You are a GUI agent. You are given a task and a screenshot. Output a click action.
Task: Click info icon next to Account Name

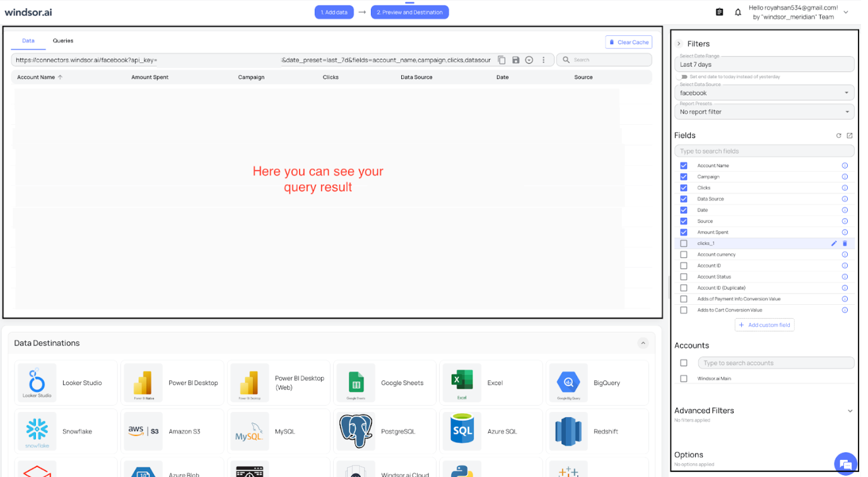pyautogui.click(x=845, y=166)
